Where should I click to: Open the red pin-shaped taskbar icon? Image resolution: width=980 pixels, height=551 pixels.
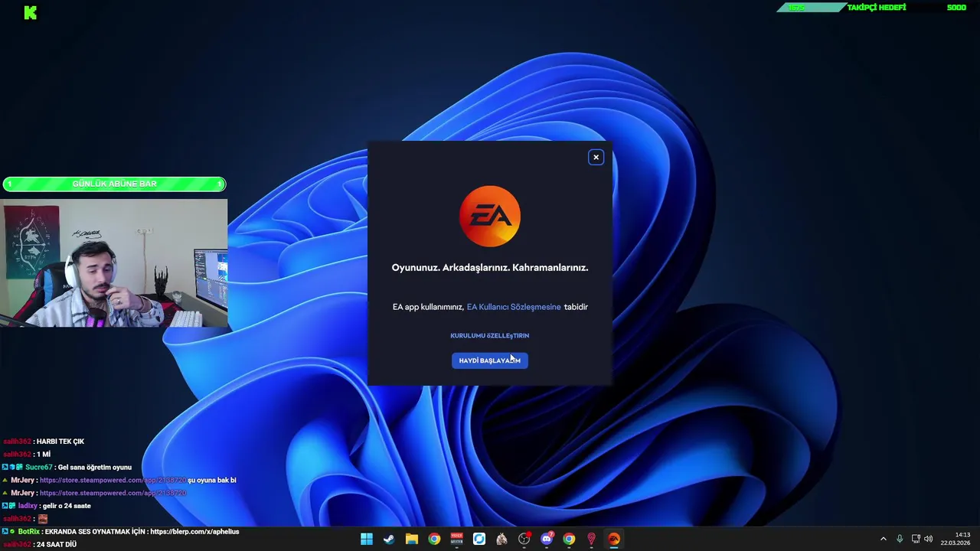pyautogui.click(x=591, y=539)
